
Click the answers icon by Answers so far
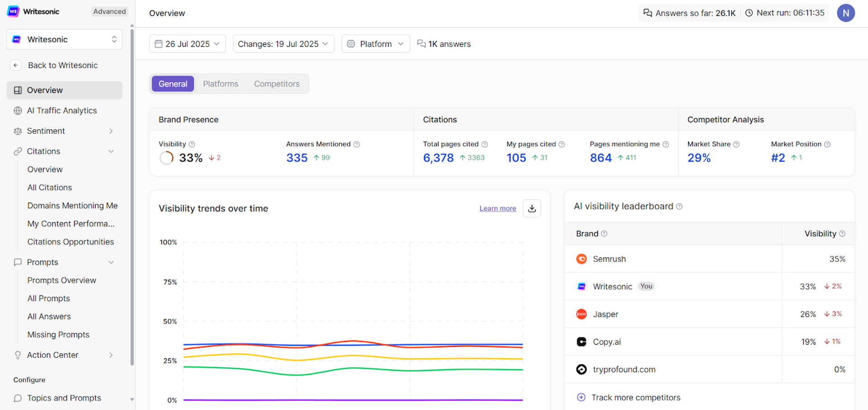coord(647,13)
